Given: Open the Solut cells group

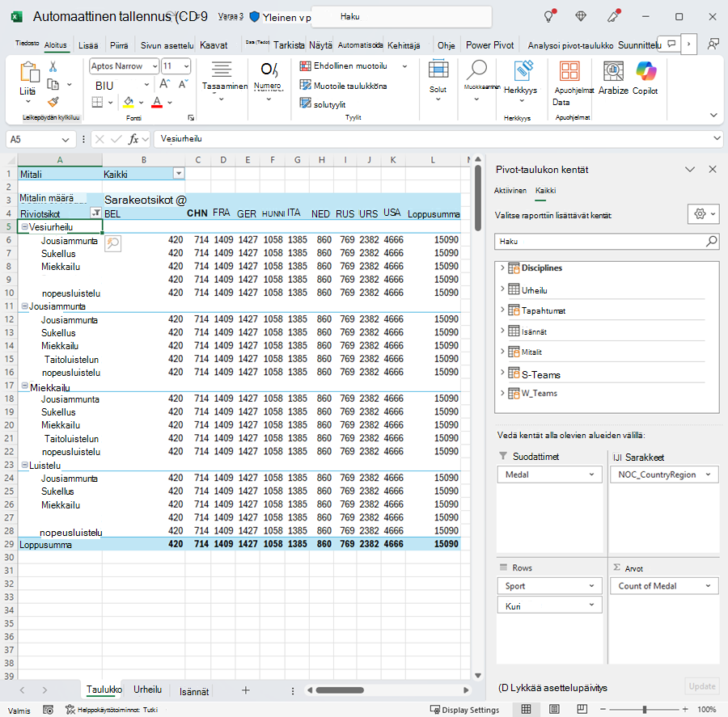Looking at the screenshot, I should click(438, 80).
